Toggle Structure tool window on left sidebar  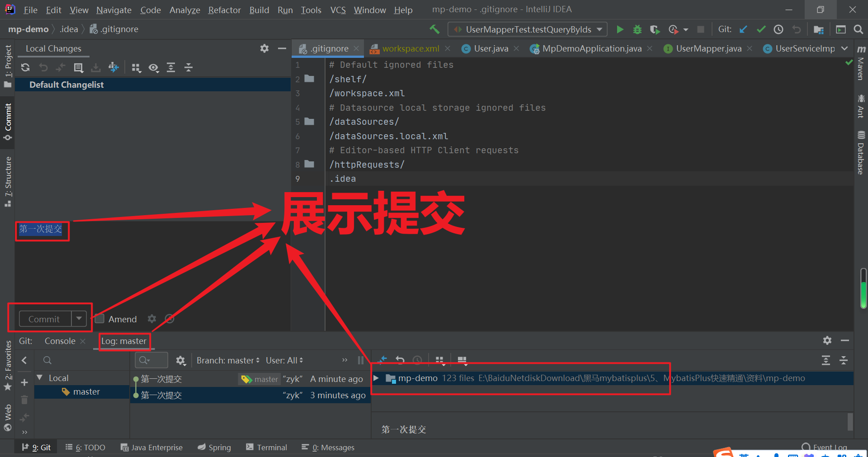pyautogui.click(x=8, y=181)
